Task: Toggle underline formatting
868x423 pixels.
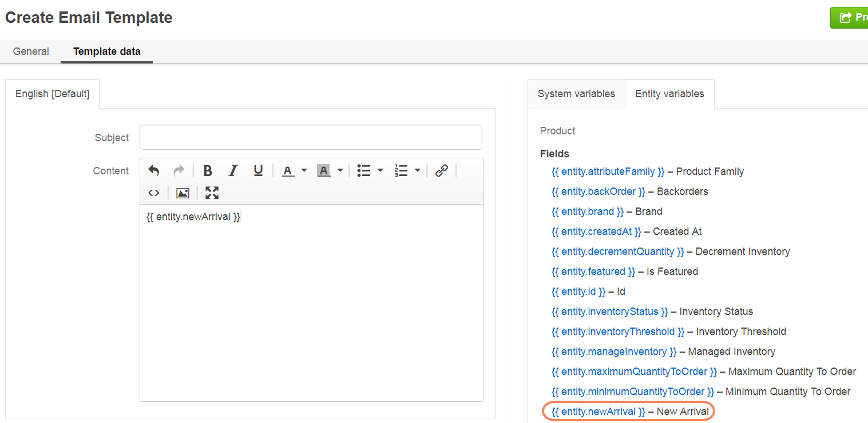Action: point(258,170)
